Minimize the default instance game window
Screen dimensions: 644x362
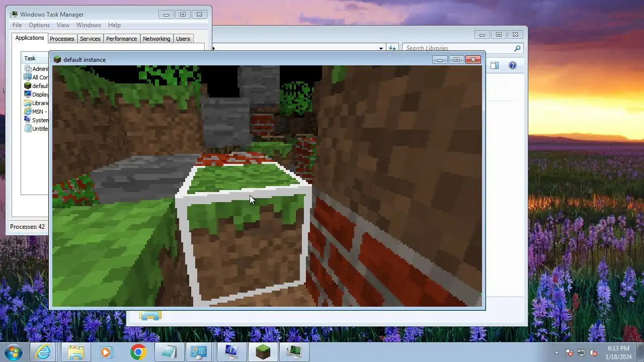click(x=440, y=60)
